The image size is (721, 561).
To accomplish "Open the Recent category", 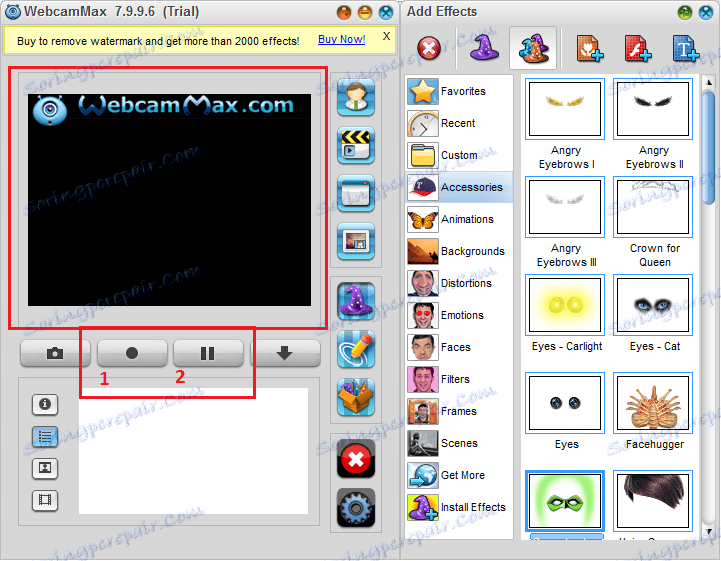I will tap(459, 123).
